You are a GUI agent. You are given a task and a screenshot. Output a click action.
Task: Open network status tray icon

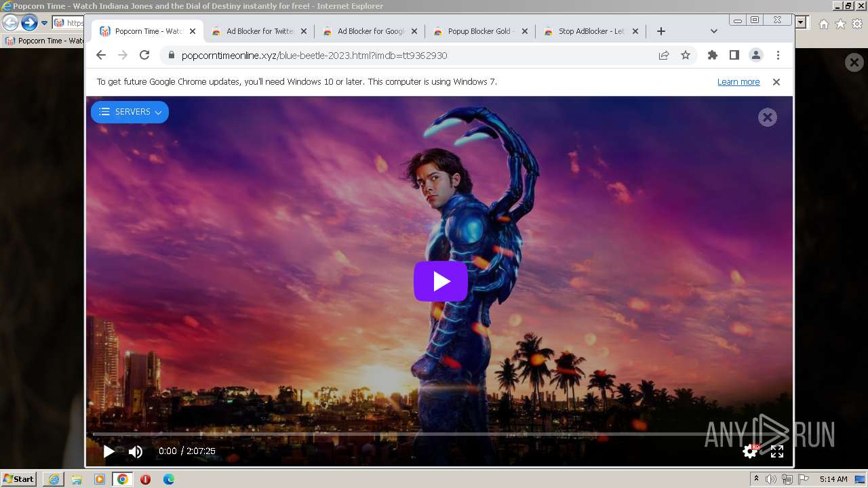787,479
